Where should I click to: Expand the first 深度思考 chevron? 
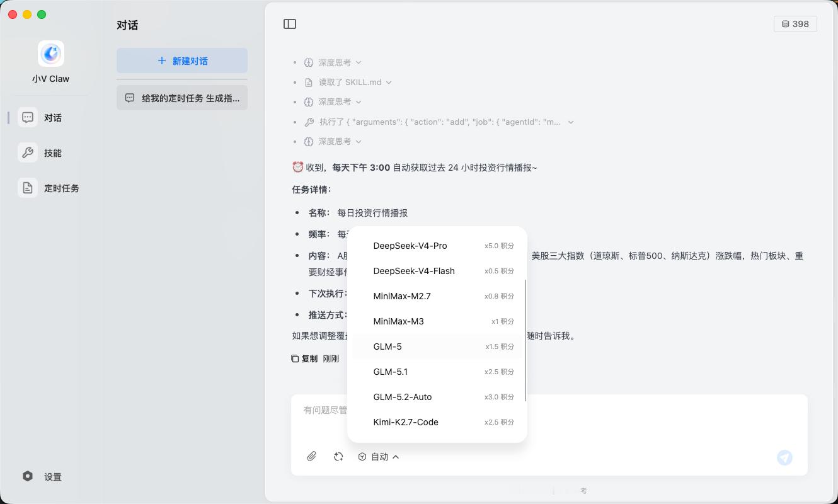(359, 62)
